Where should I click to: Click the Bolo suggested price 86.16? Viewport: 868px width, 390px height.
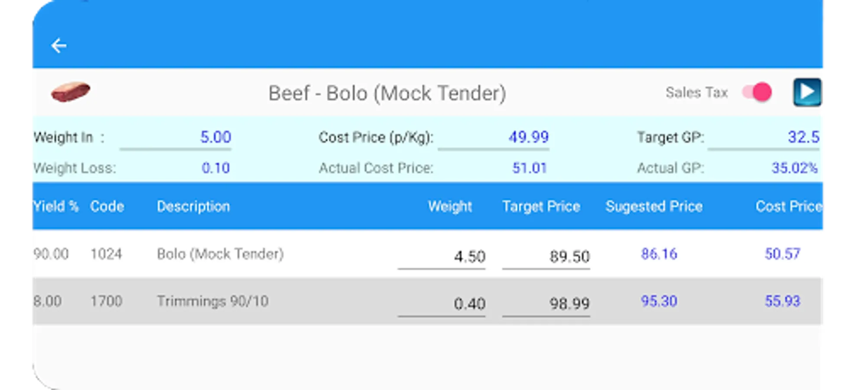coord(659,254)
